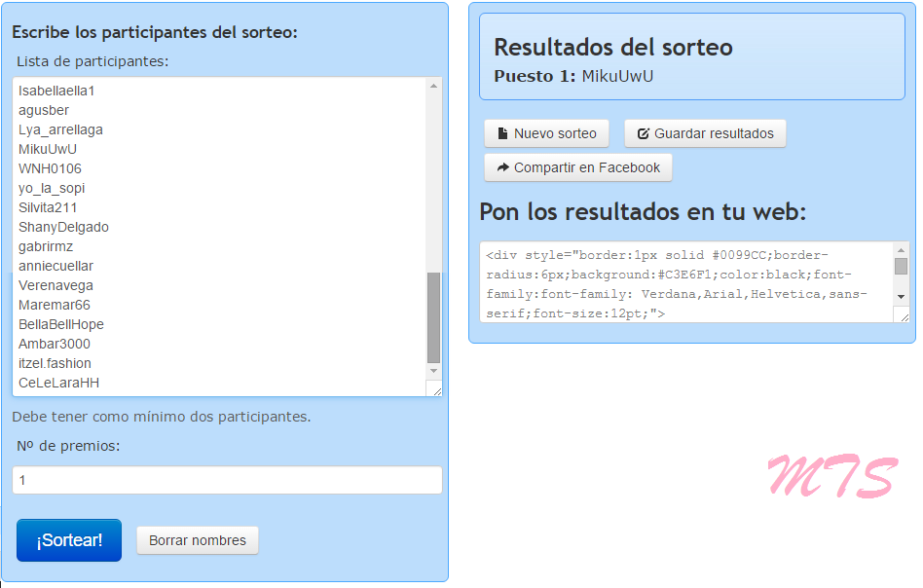This screenshot has width=923, height=588.
Task: Click participant name Ambar3000
Action: [x=55, y=343]
